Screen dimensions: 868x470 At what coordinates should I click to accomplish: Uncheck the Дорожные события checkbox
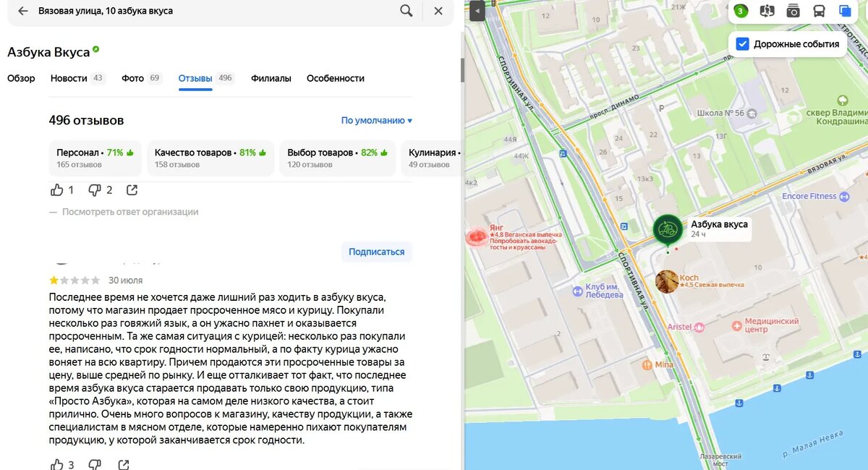point(742,43)
